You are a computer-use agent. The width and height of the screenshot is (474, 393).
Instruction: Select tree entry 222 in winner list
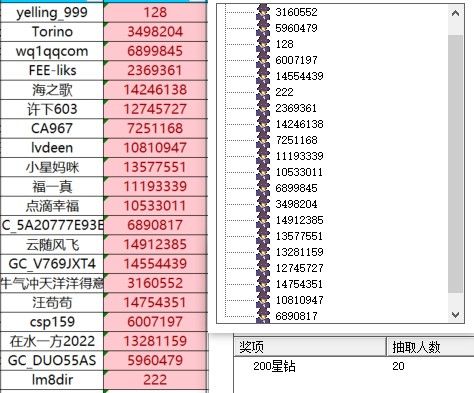pos(284,92)
